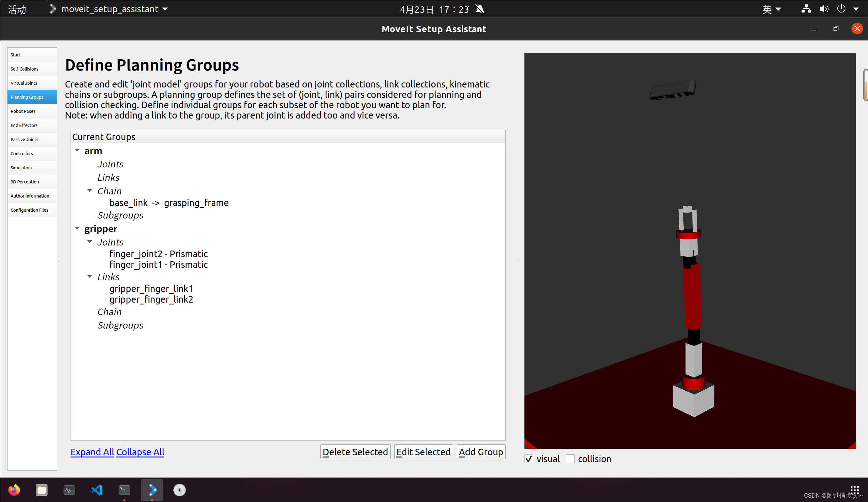
Task: Click the disc drive icon in dock
Action: [x=179, y=489]
